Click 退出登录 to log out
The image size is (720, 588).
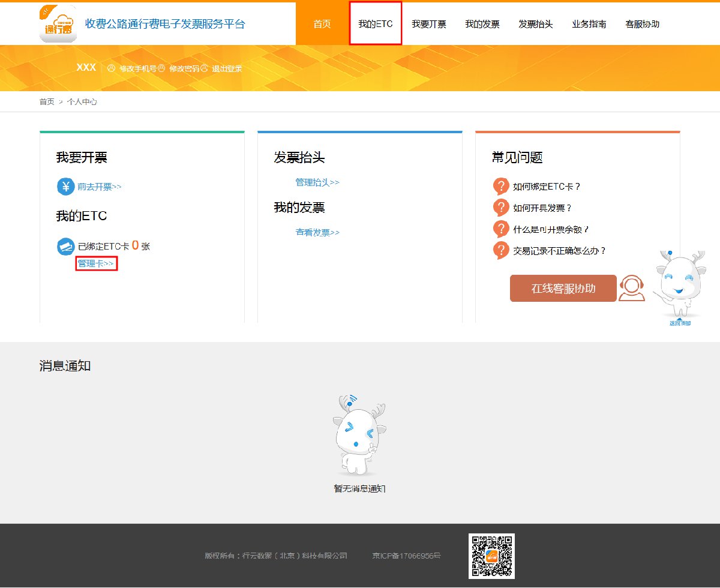pos(227,68)
